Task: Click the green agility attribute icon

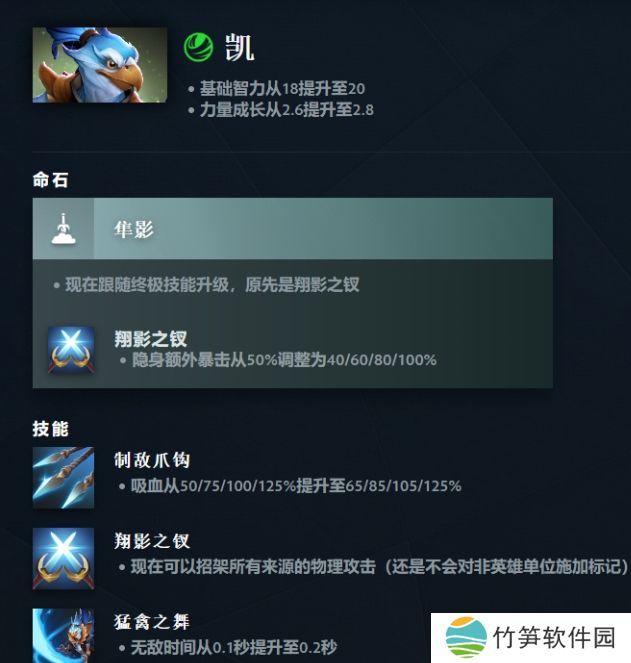Action: [198, 47]
